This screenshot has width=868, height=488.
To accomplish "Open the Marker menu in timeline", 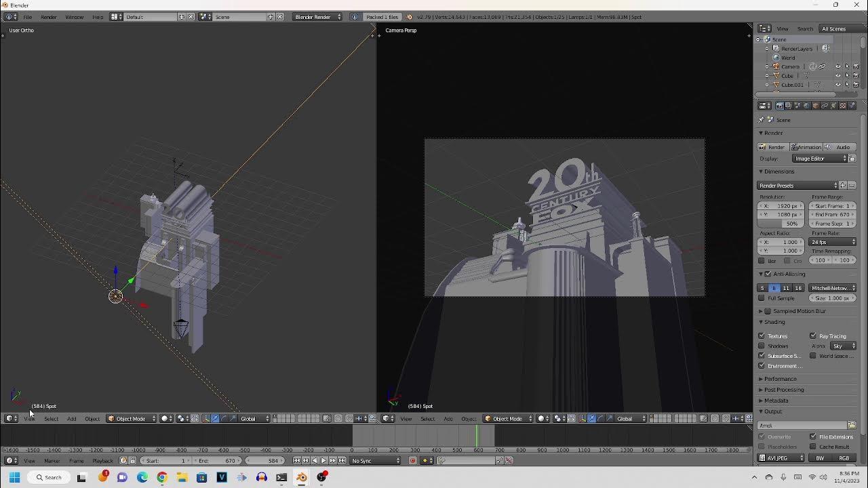I will pyautogui.click(x=52, y=461).
